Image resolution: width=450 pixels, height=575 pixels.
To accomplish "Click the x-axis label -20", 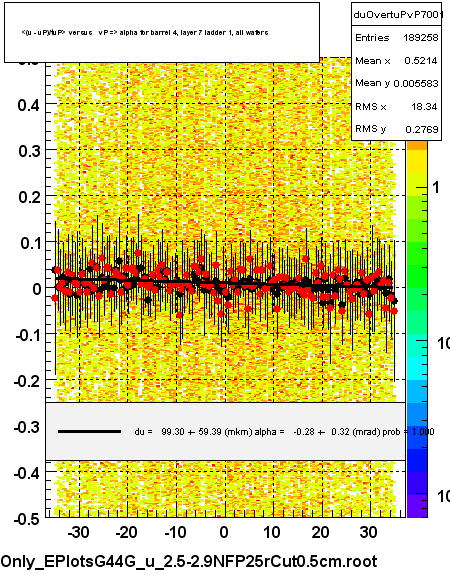I will click(x=127, y=532).
